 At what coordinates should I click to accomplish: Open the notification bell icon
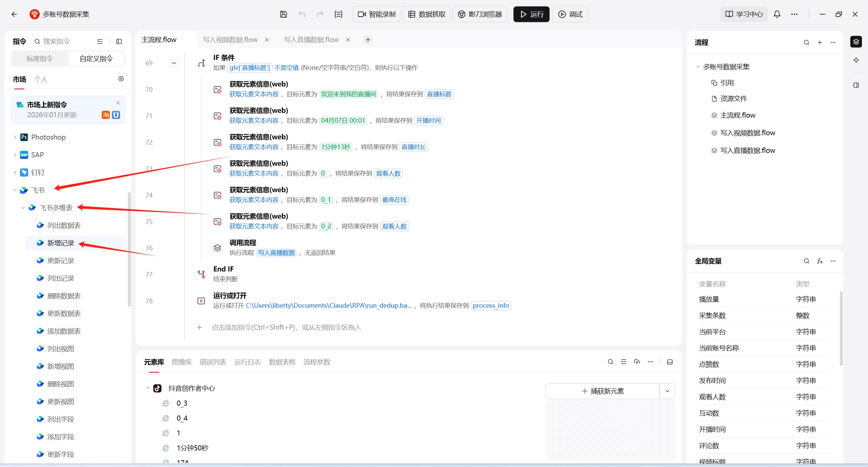click(776, 14)
